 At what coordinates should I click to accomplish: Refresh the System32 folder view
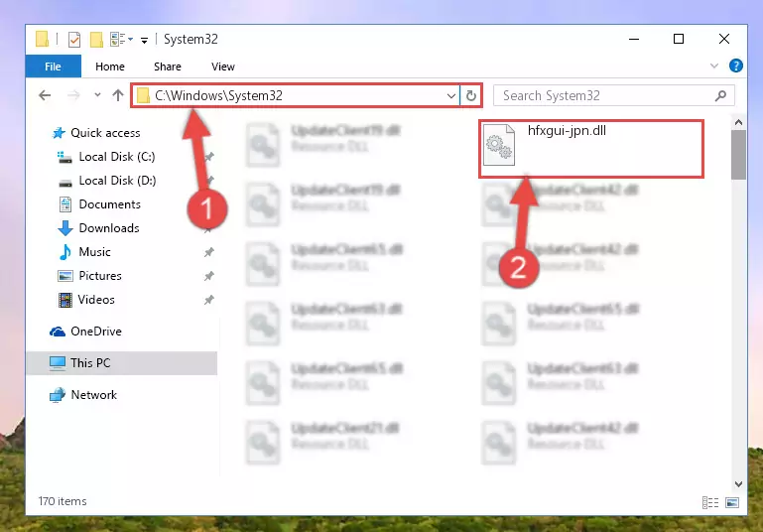click(x=471, y=95)
